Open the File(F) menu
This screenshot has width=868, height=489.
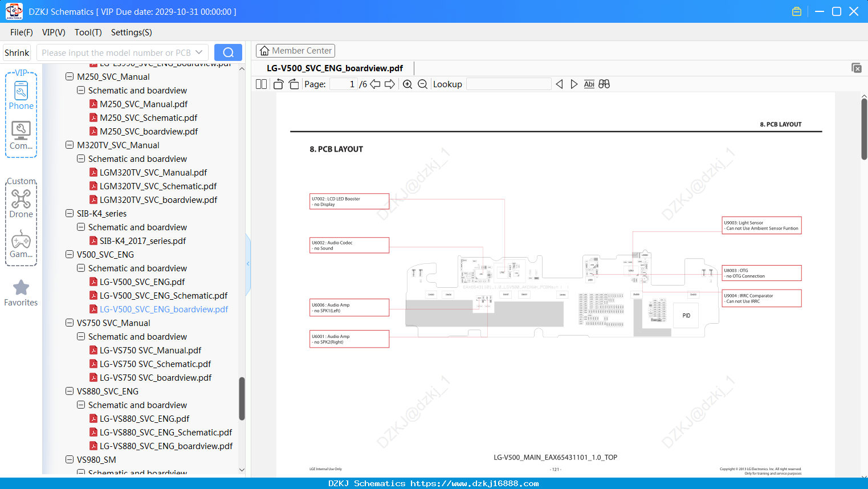pos(22,32)
